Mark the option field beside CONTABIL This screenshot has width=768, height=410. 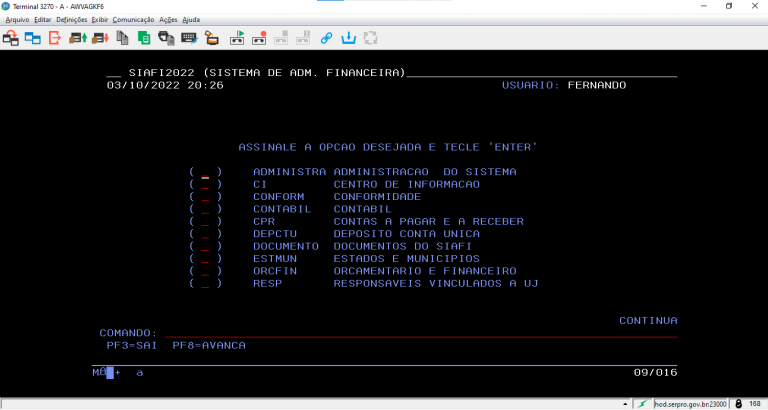(205, 209)
